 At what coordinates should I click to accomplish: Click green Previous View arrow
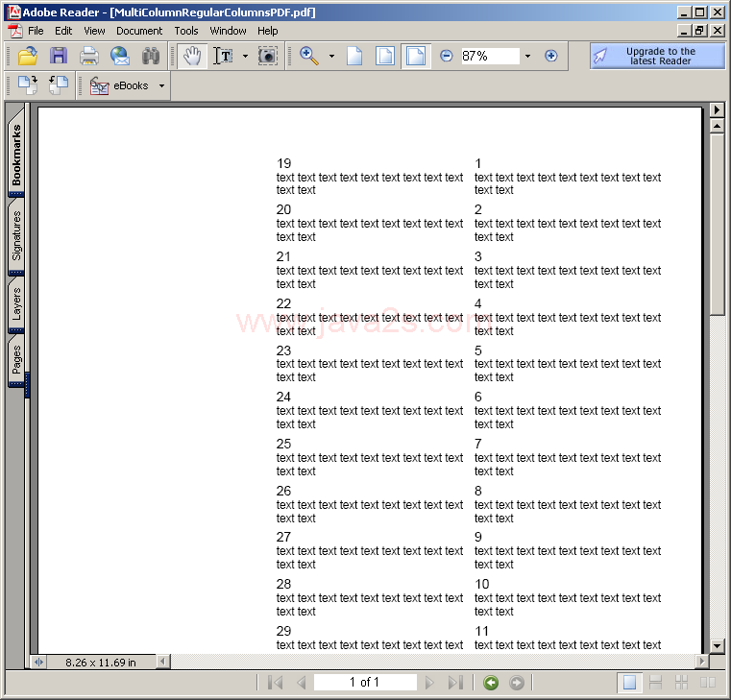click(x=491, y=683)
